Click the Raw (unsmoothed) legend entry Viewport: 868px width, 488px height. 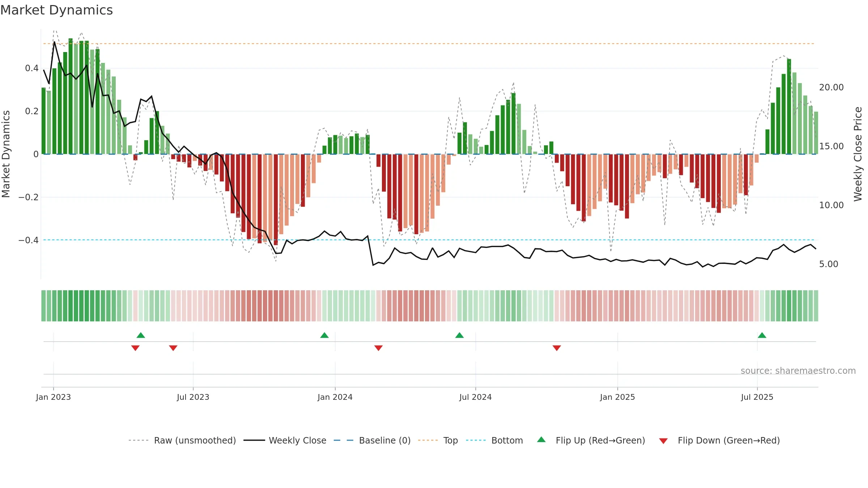(x=182, y=440)
